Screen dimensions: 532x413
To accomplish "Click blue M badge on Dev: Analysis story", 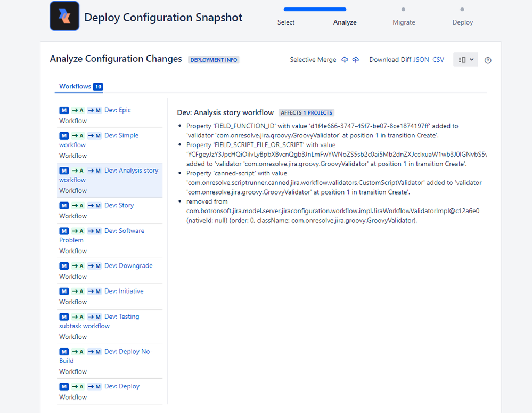I will [64, 171].
